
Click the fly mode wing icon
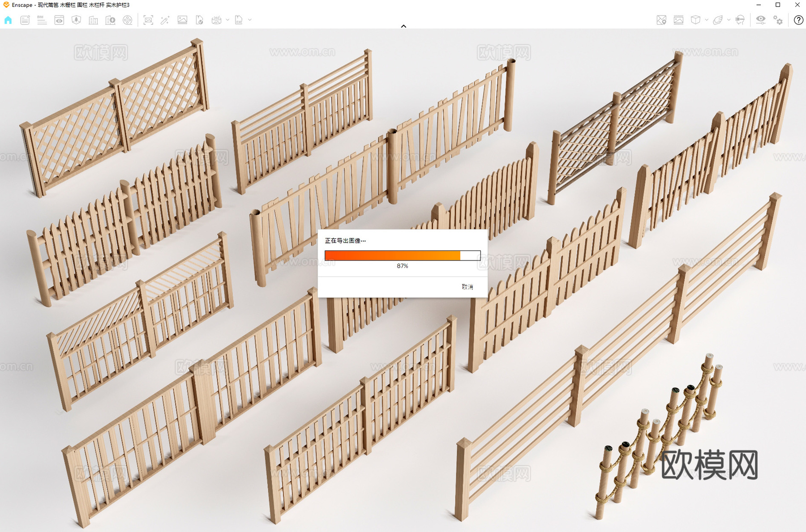coord(718,20)
